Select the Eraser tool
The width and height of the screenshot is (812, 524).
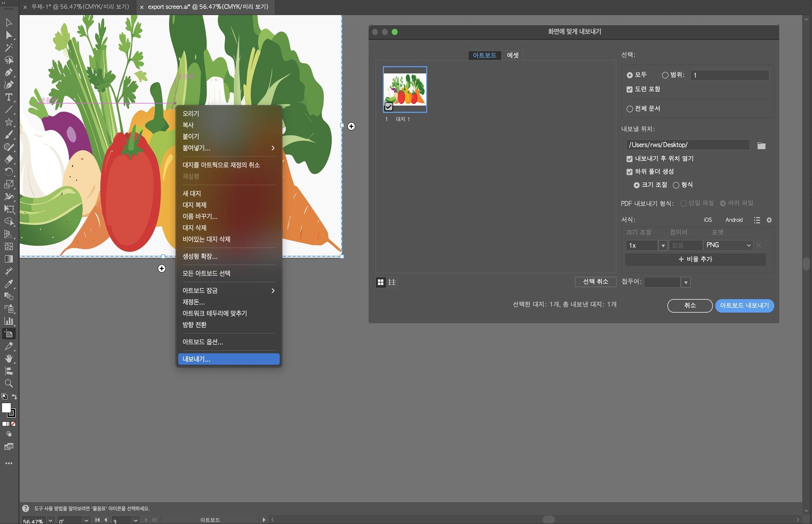[x=8, y=159]
